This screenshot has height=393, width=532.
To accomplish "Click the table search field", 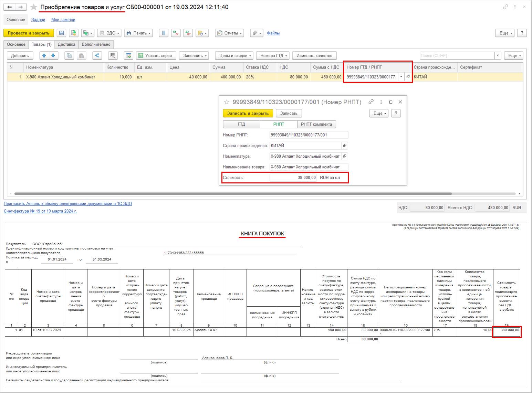I will click(457, 56).
